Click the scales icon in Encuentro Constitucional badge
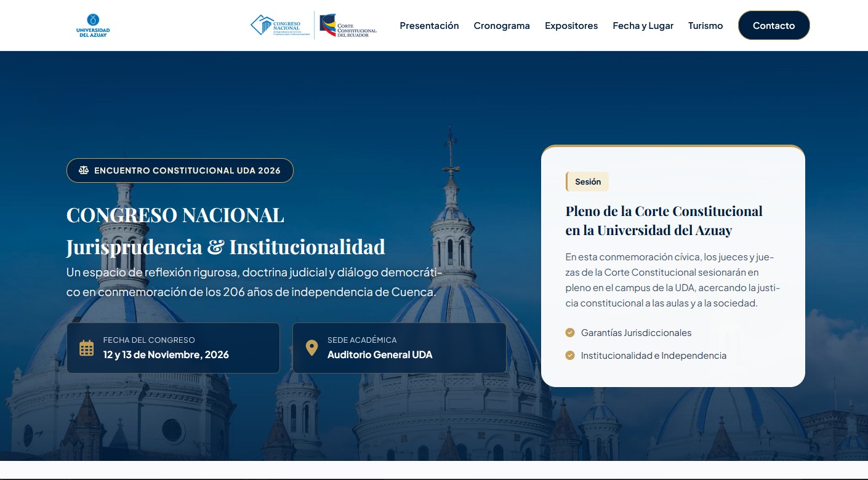This screenshot has width=868, height=480. click(x=84, y=170)
